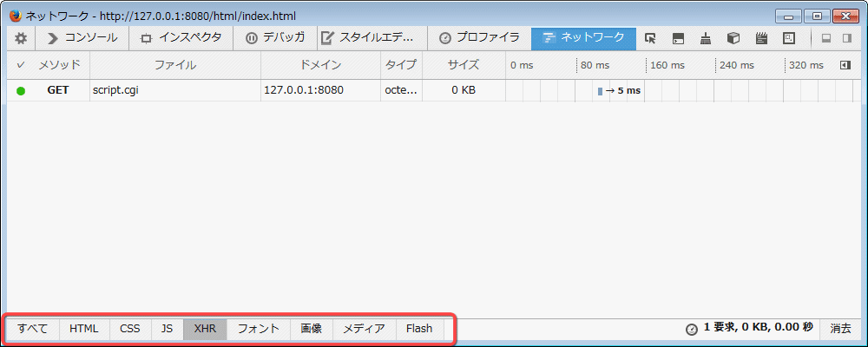The image size is (868, 347).
Task: Select the ネットワーク tab
Action: tap(584, 38)
